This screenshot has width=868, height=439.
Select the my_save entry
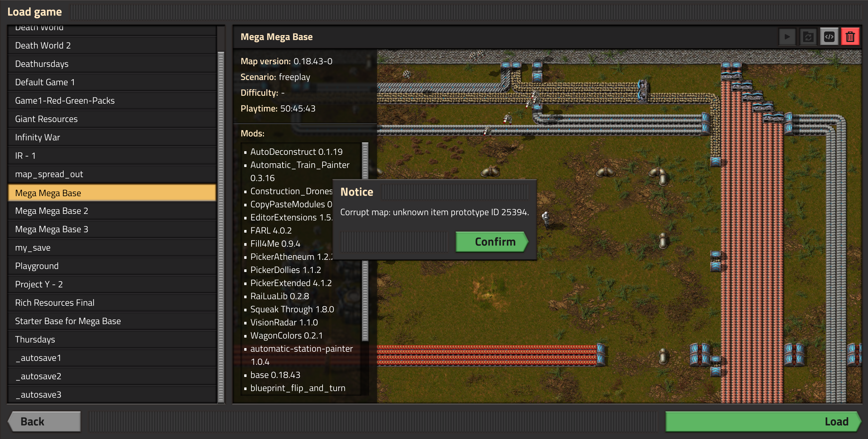coord(112,248)
